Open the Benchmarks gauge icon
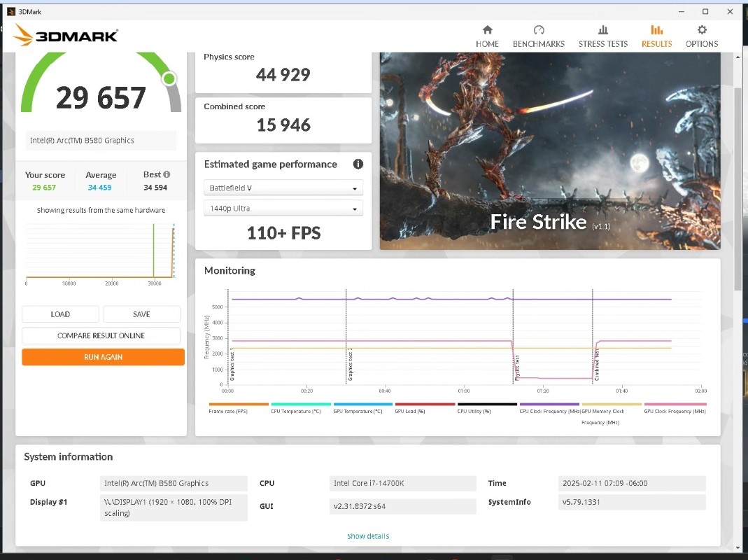Image resolution: width=748 pixels, height=560 pixels. point(538,30)
